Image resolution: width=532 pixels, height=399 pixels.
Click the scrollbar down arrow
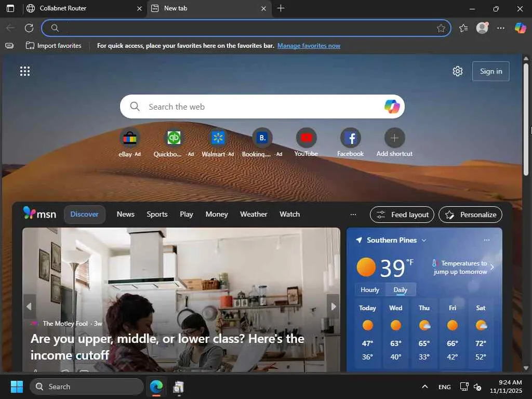coord(526,368)
